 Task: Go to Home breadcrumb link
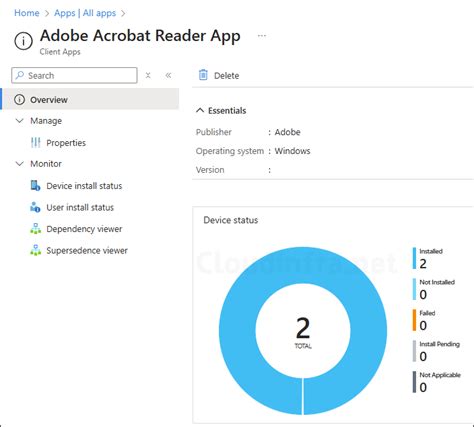pos(27,13)
